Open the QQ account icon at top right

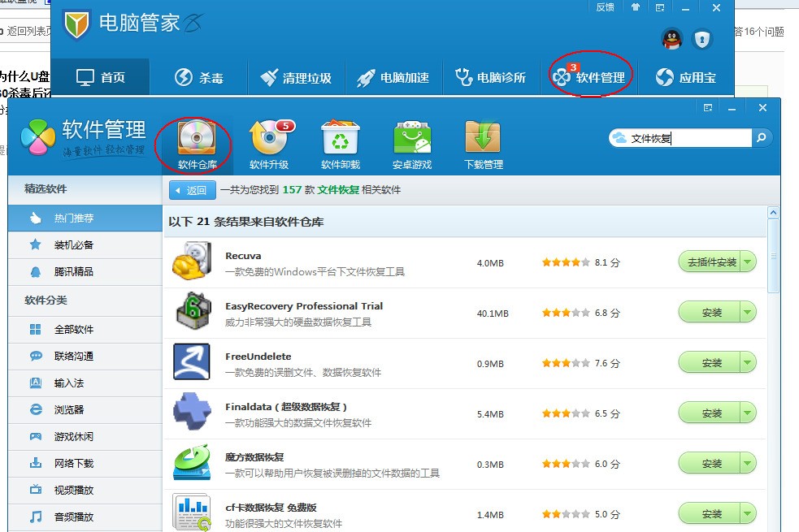tap(672, 39)
